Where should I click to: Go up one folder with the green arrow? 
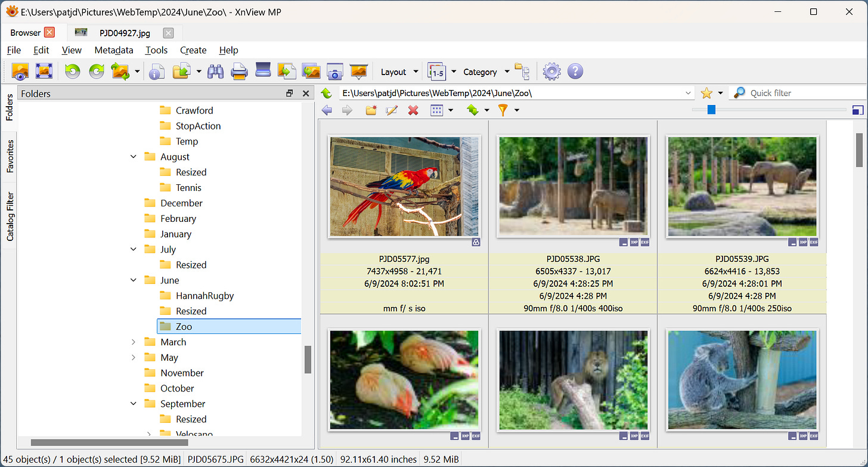point(326,93)
